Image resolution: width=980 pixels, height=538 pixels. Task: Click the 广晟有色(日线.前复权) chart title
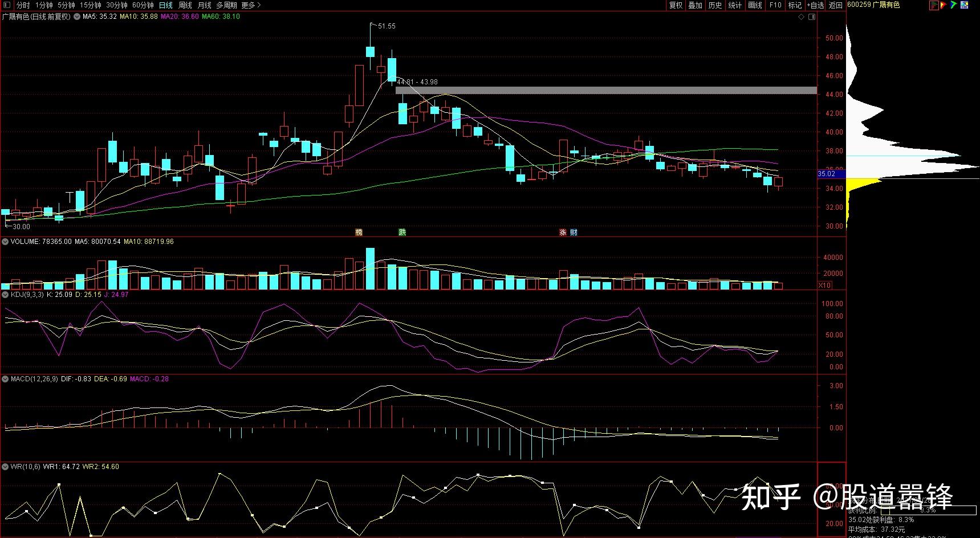click(36, 17)
